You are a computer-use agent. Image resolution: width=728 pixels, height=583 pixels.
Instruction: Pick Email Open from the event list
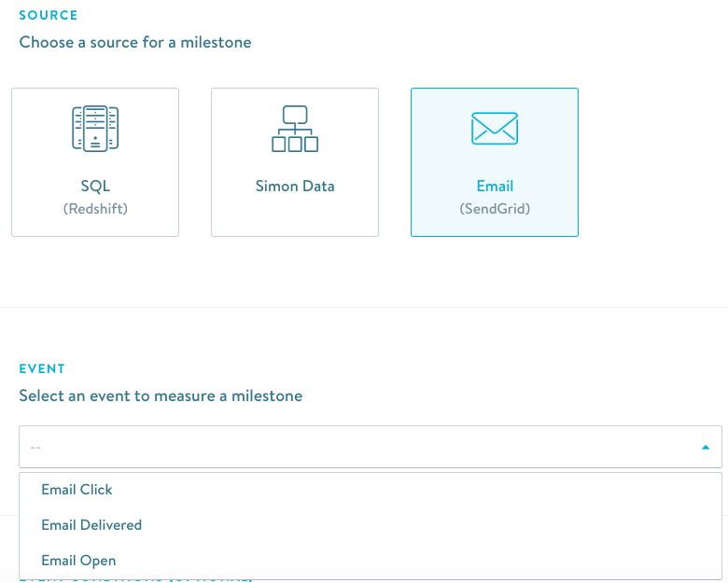tap(370, 561)
